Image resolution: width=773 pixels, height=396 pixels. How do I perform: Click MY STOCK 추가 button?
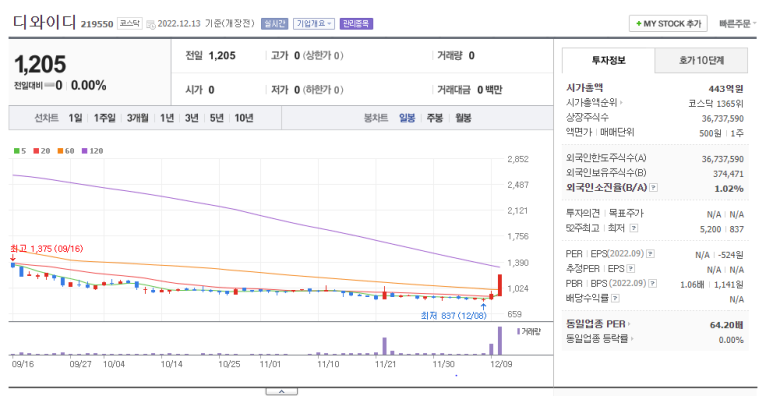[x=668, y=24]
